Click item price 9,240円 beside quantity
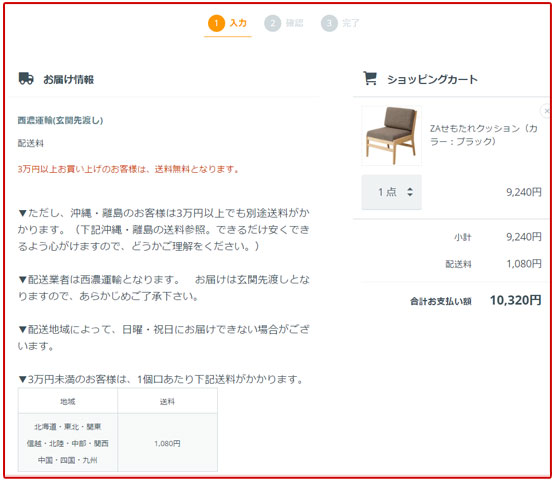Viewport: 557px width, 481px height. click(x=524, y=192)
